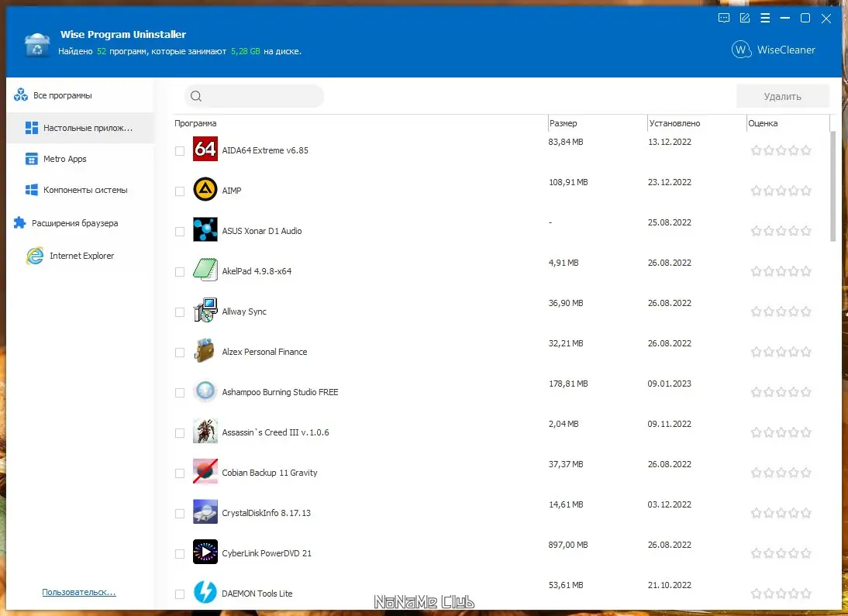Sort by Программа column header
Image resolution: width=848 pixels, height=616 pixels.
coord(360,123)
